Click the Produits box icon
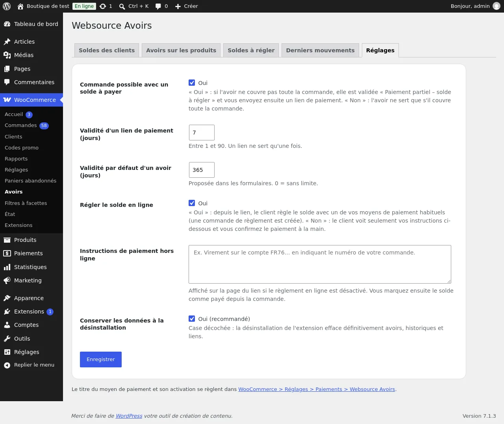This screenshot has height=424, width=504. [7, 240]
